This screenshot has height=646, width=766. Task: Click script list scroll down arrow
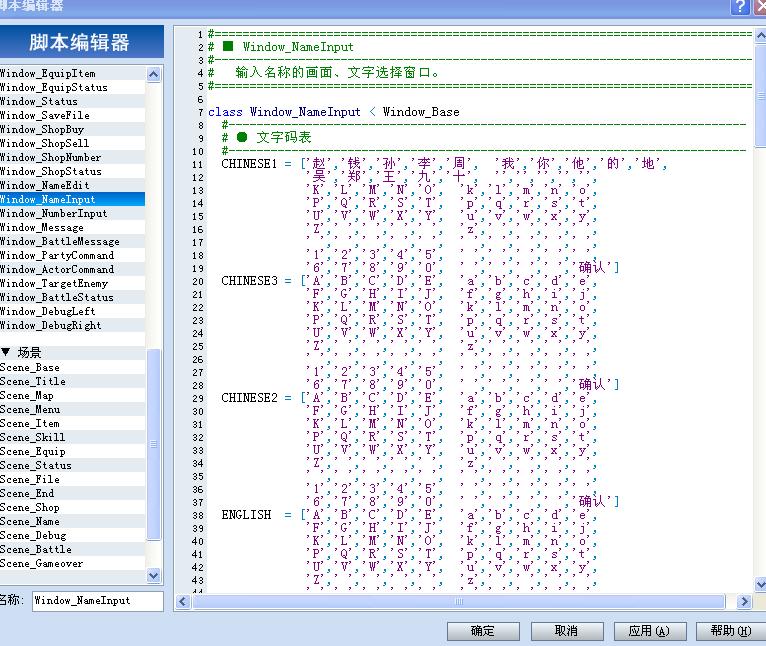[153, 576]
